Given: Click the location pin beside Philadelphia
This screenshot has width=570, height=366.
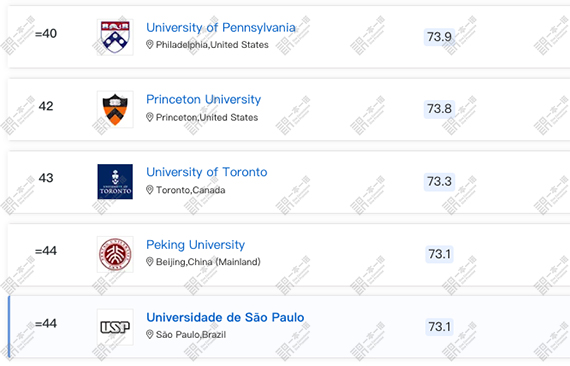Looking at the screenshot, I should (149, 45).
